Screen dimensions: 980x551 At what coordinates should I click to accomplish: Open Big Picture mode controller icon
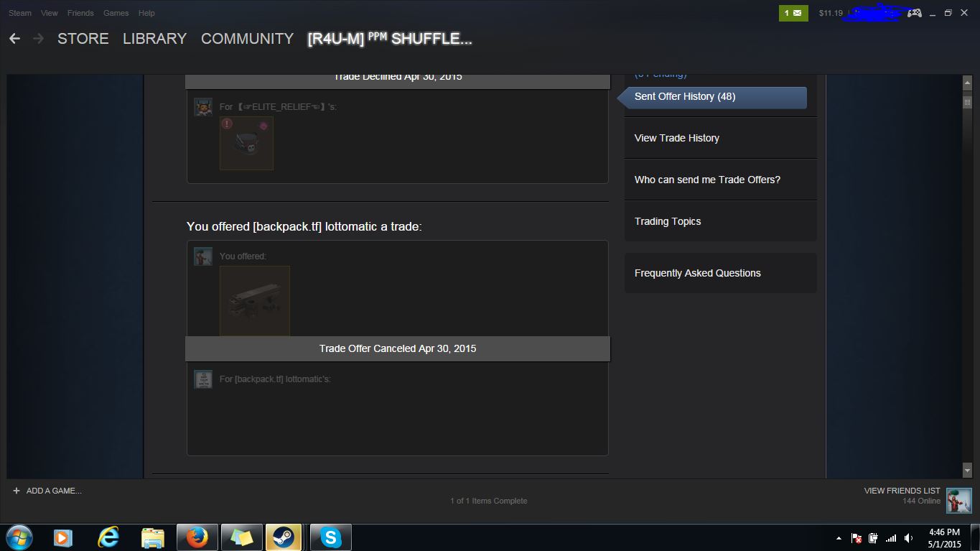914,13
